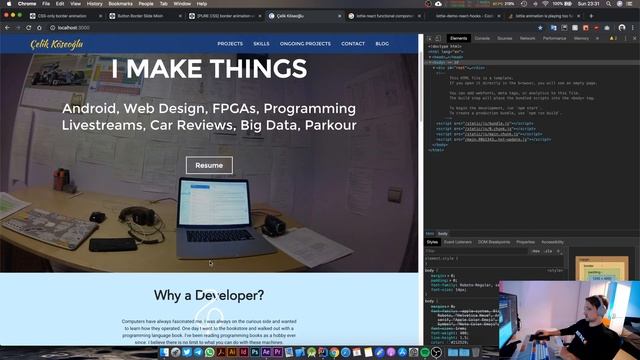Launch Premiere Pro from the Dock

(278, 352)
